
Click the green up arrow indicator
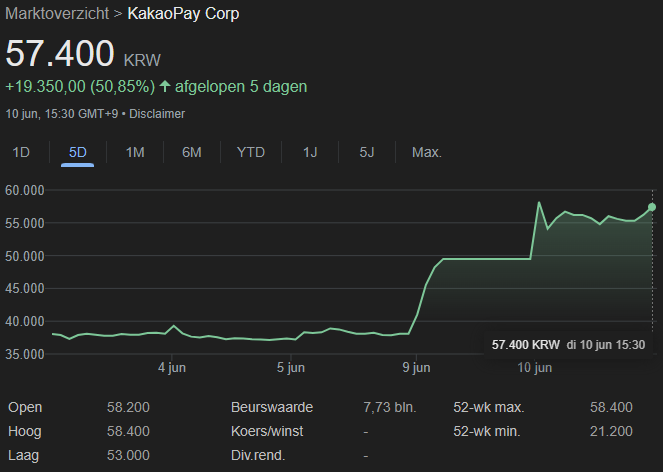(x=164, y=87)
